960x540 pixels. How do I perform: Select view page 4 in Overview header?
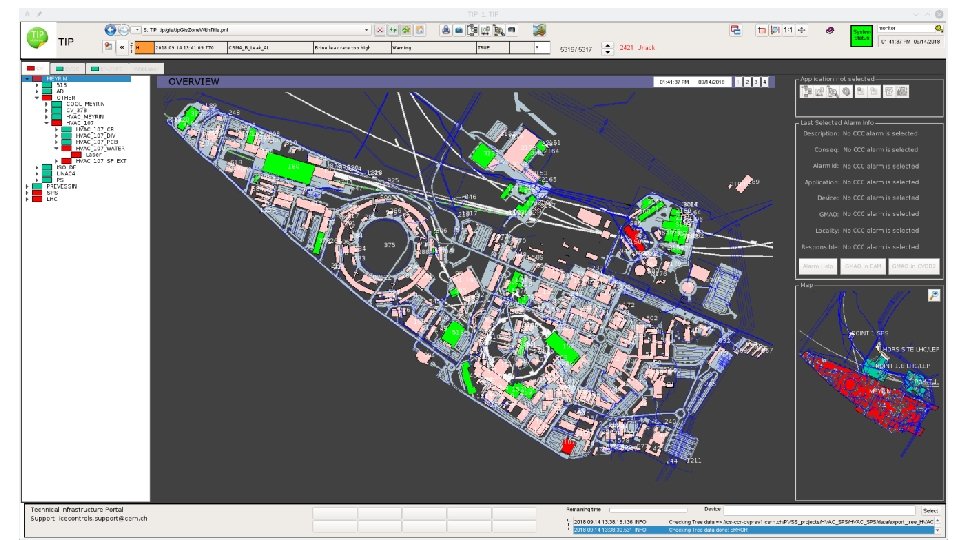pos(765,81)
